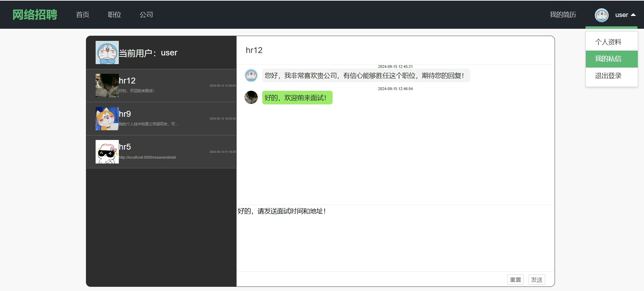
Task: Click the 发送 send button
Action: [537, 280]
